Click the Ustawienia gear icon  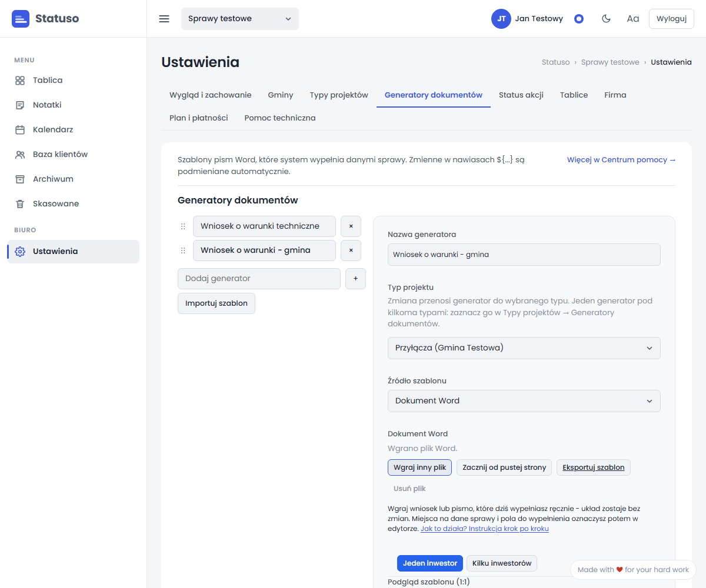tap(20, 252)
